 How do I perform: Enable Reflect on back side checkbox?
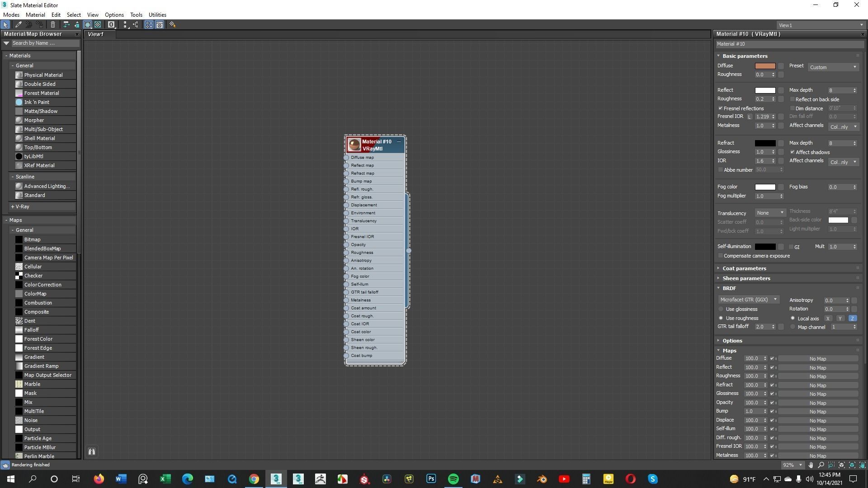tap(792, 99)
